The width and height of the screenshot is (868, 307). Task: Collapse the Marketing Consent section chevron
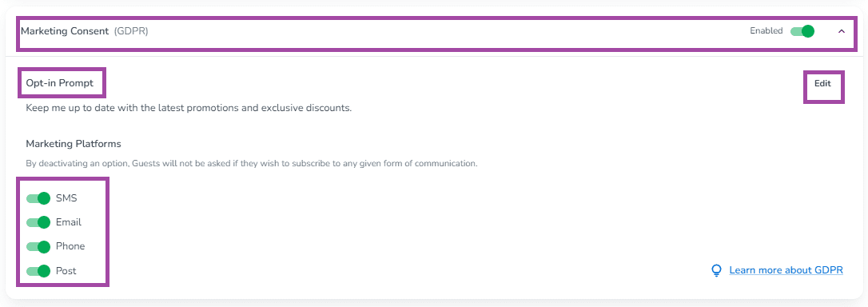pos(842,31)
